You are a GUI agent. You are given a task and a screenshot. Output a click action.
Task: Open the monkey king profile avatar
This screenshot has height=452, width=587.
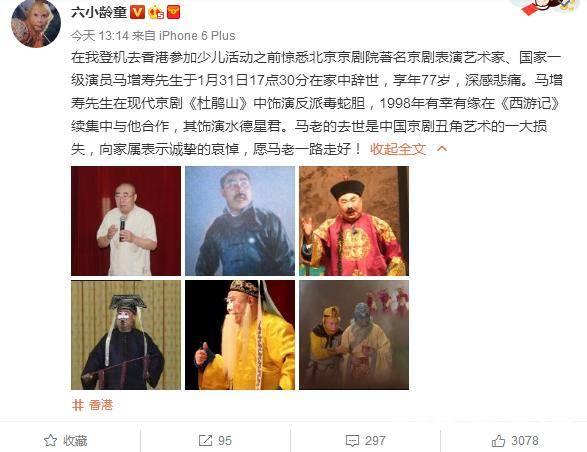click(36, 23)
